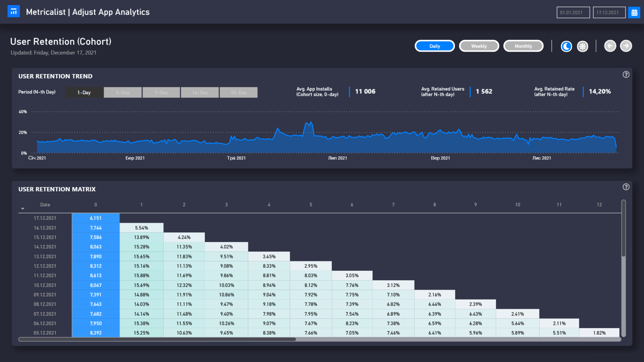Open the calendar date picker

click(x=634, y=12)
